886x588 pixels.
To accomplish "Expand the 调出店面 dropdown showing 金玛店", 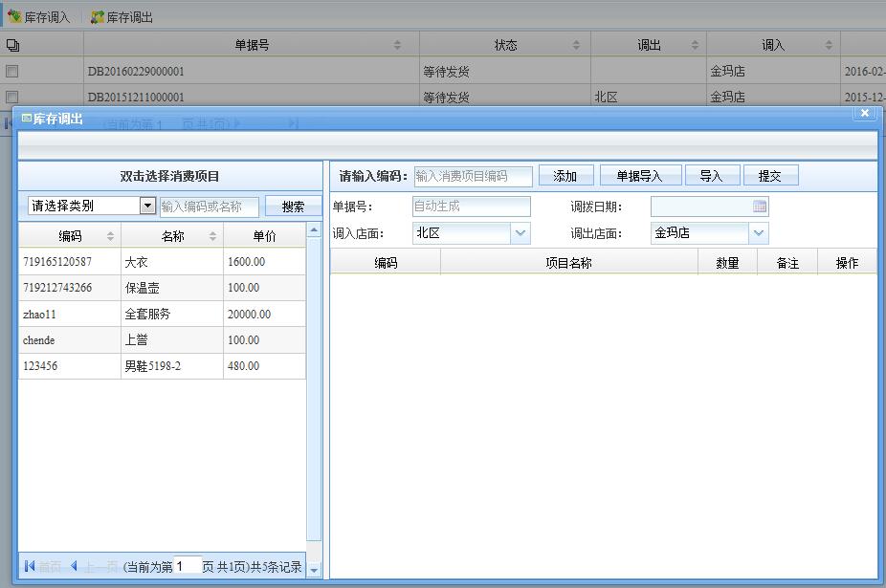I will click(x=759, y=232).
